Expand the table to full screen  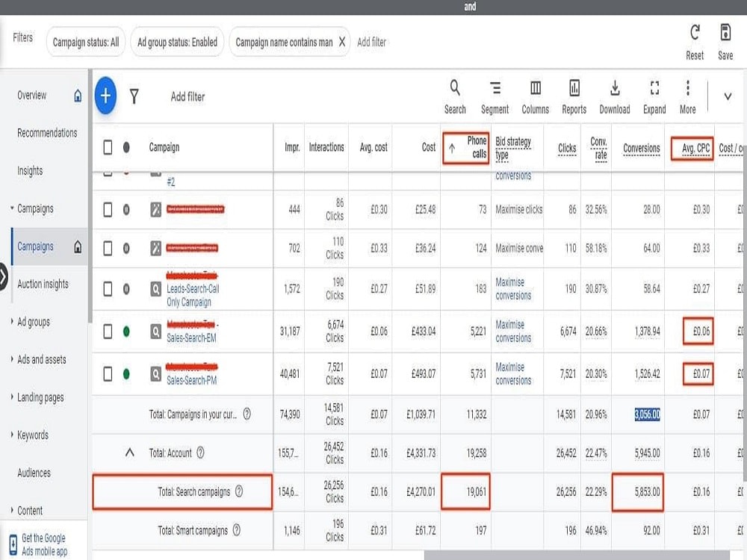point(654,96)
